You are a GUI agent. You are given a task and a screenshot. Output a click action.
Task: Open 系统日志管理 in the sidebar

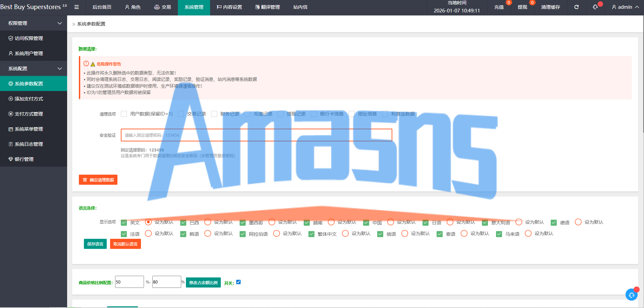(34, 144)
